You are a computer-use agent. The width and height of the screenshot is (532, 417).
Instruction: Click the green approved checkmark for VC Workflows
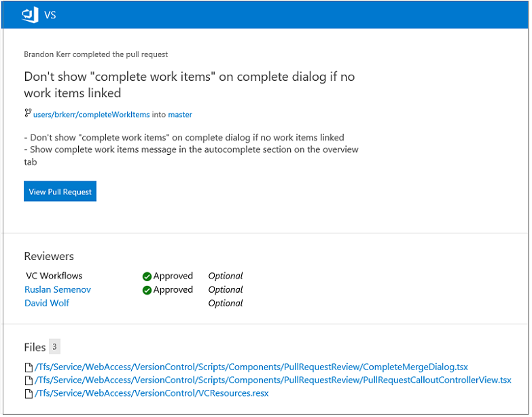[147, 276]
